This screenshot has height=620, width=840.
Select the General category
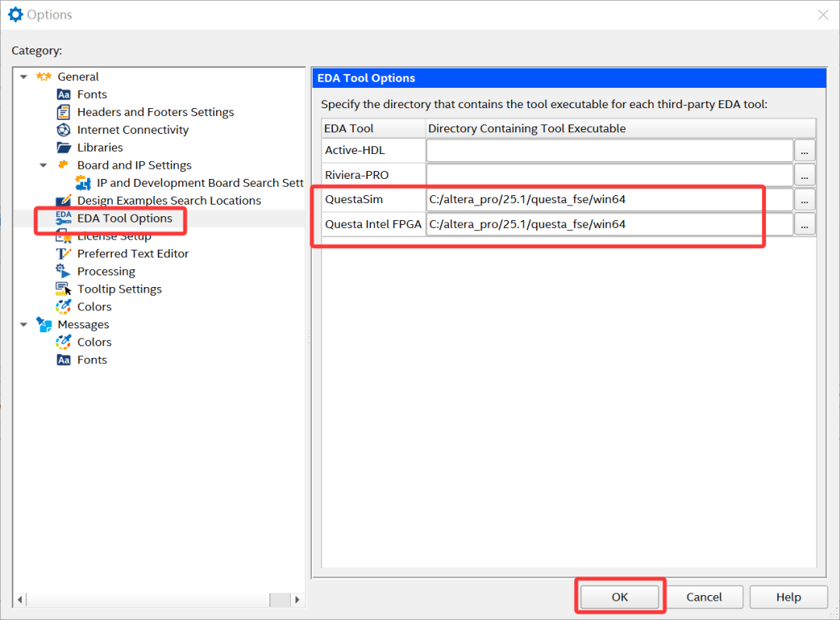click(79, 77)
